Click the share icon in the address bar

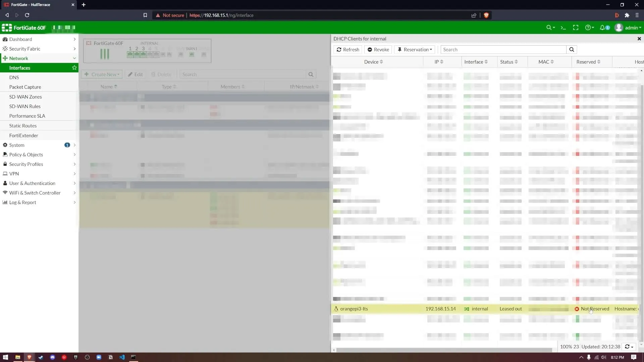[x=474, y=15]
